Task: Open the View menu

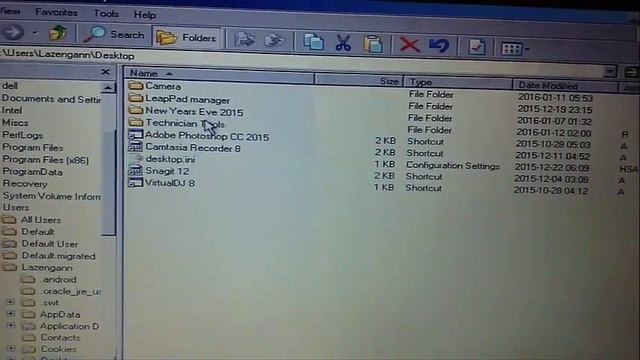Action: (10, 11)
